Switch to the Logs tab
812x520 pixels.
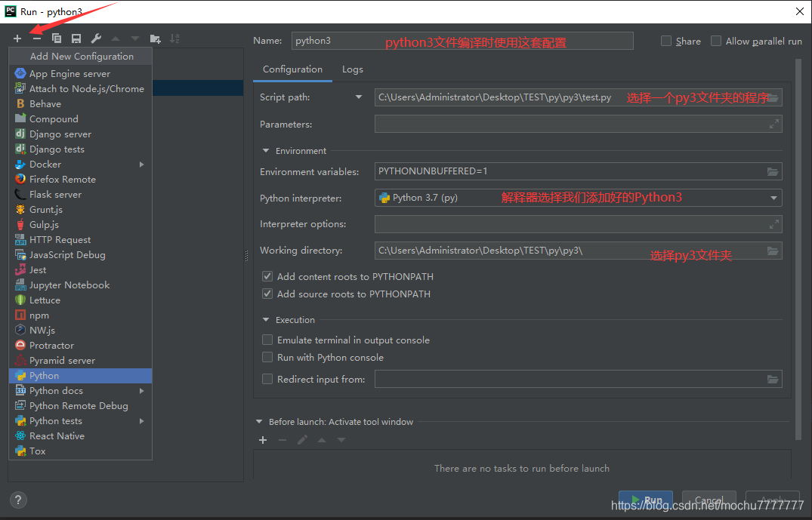pos(353,69)
